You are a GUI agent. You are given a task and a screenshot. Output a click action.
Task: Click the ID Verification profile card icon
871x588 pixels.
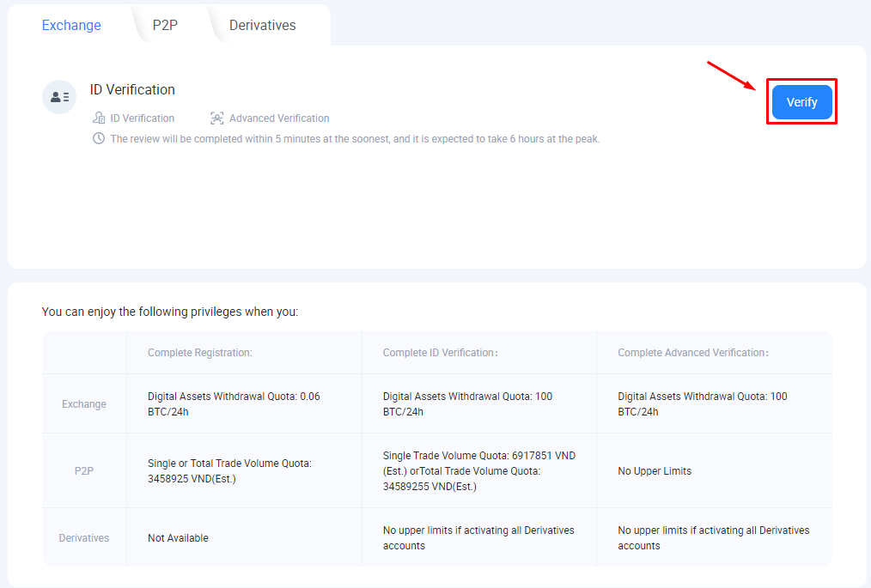pyautogui.click(x=59, y=97)
